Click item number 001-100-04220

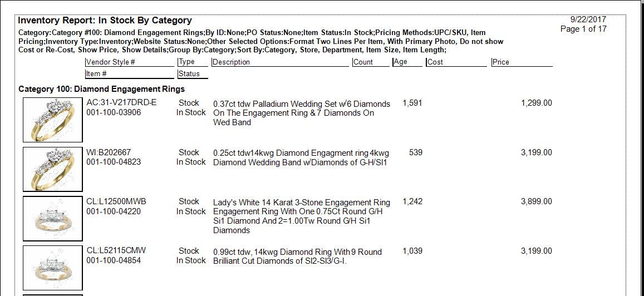[x=114, y=211]
